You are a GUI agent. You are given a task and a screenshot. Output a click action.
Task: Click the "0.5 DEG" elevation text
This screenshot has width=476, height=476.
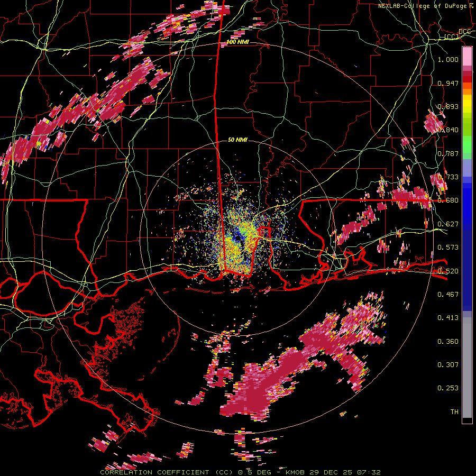click(x=254, y=472)
